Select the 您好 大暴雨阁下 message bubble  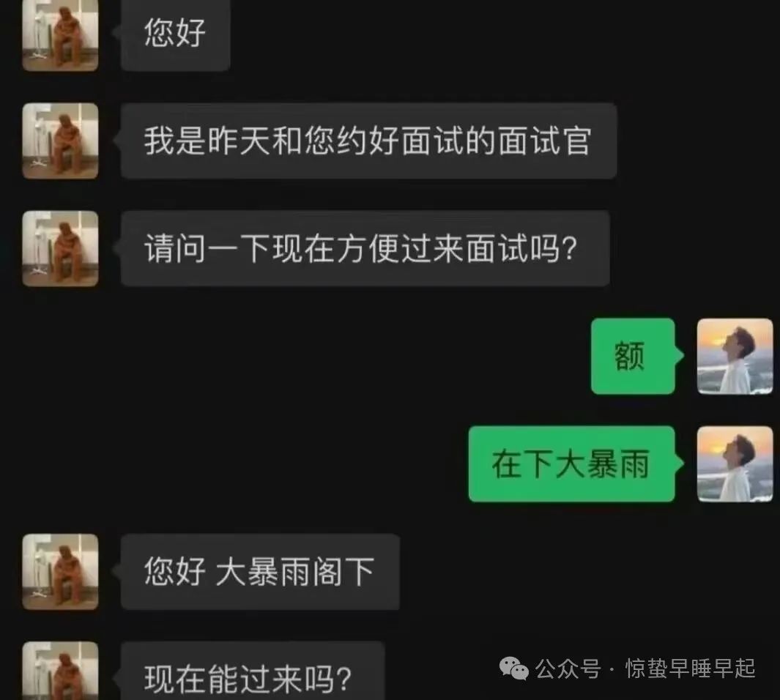(260, 572)
